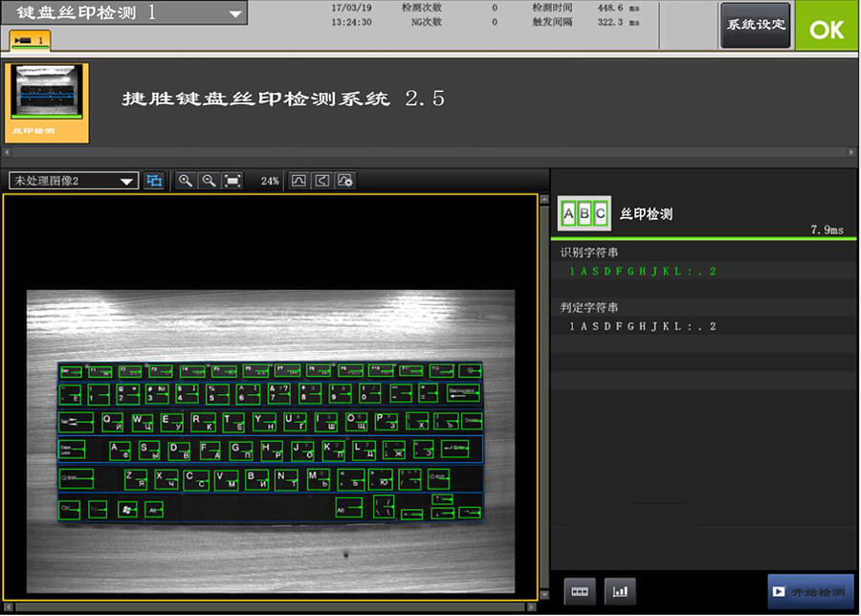
Task: Click the undo-arrow icon on the image toolbar
Action: [x=321, y=180]
